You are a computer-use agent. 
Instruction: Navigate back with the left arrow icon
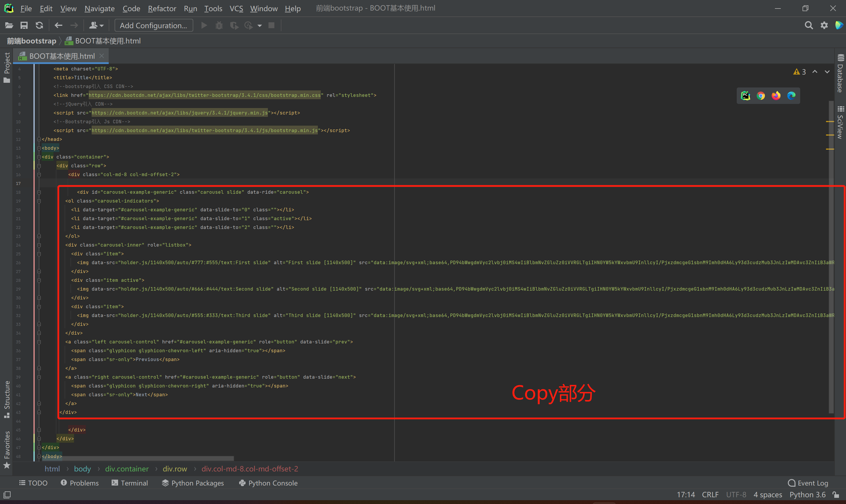[x=58, y=26]
